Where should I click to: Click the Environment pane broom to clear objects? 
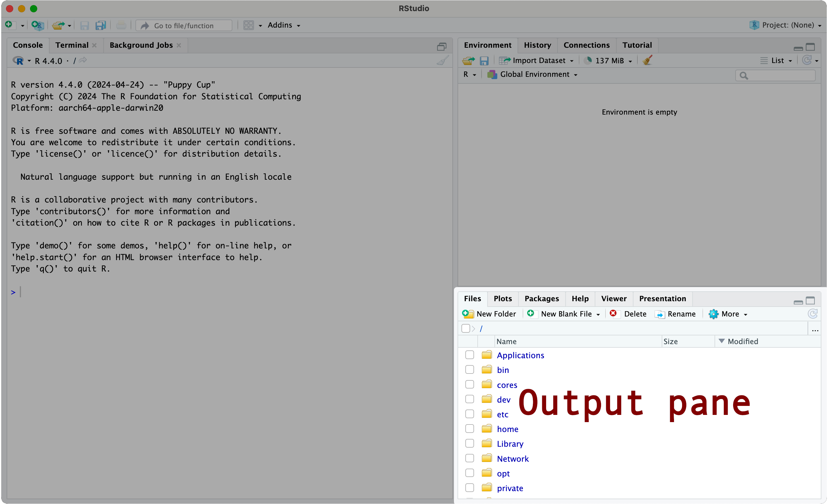(x=647, y=60)
